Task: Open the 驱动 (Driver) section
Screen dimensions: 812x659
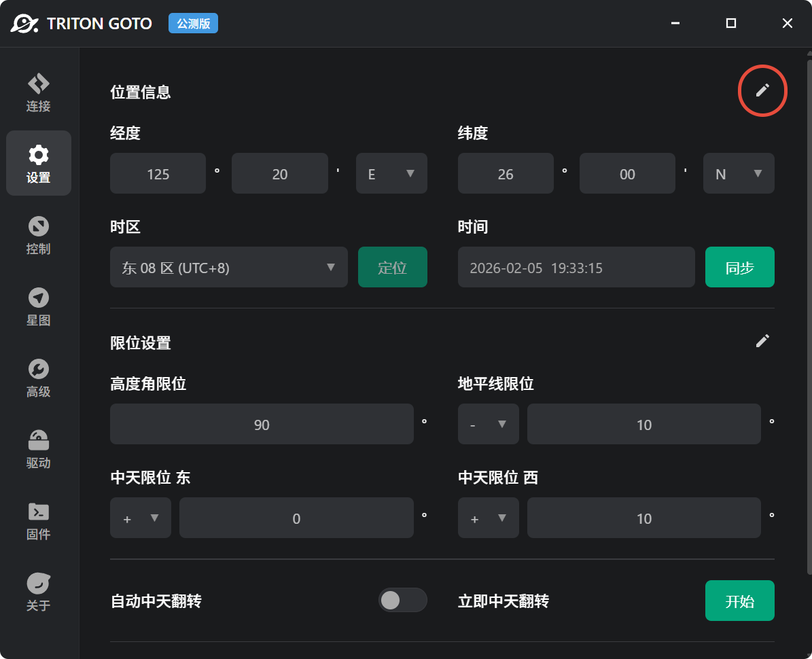Action: [x=38, y=449]
